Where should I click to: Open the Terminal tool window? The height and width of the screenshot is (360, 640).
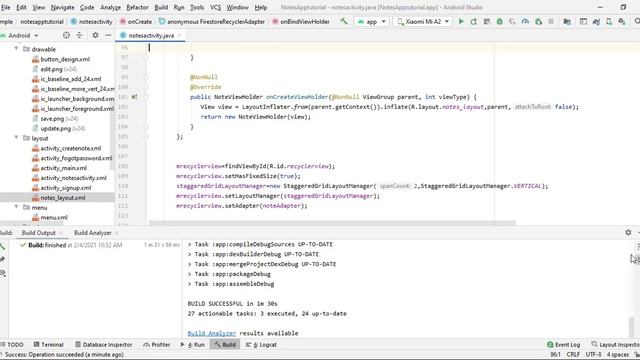(49, 344)
